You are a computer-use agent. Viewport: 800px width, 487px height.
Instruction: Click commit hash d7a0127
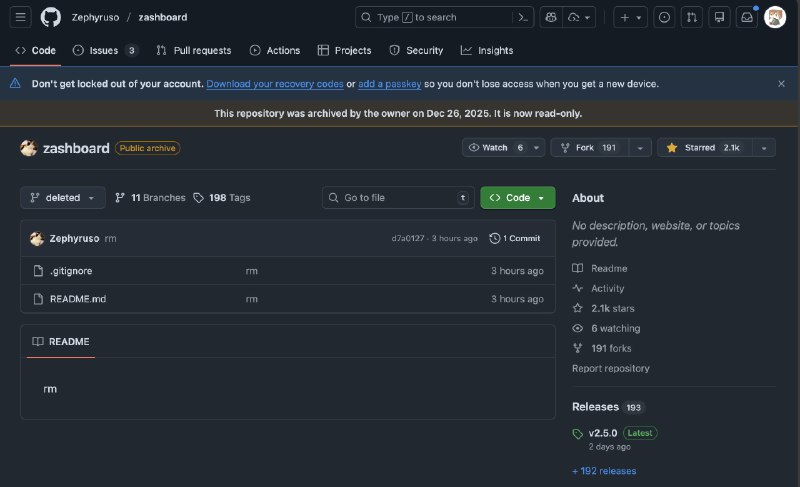[408, 238]
